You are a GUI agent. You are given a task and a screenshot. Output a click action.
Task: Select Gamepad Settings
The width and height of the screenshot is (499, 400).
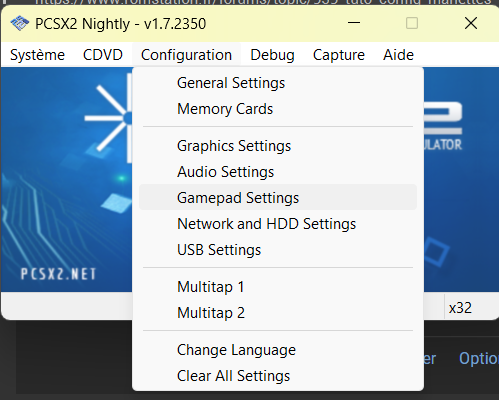[278, 197]
